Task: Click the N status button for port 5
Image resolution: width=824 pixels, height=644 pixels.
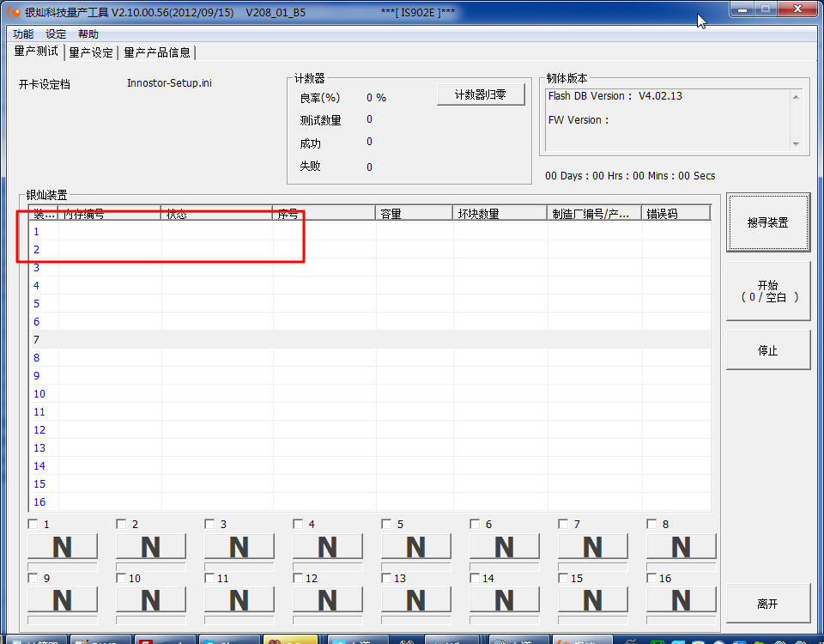Action: [416, 547]
